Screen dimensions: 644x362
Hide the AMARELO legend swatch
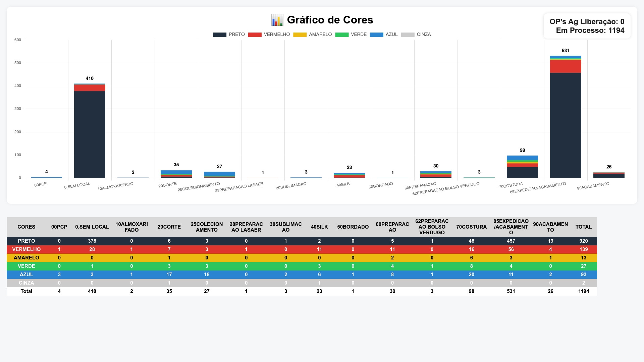click(300, 35)
